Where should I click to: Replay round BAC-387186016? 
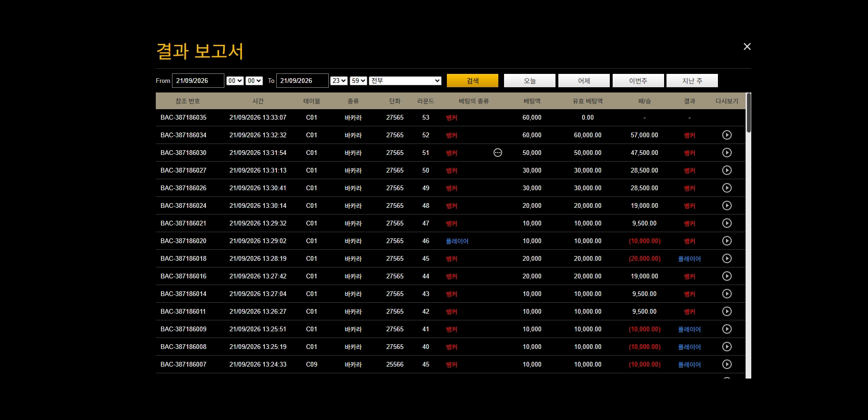[727, 276]
